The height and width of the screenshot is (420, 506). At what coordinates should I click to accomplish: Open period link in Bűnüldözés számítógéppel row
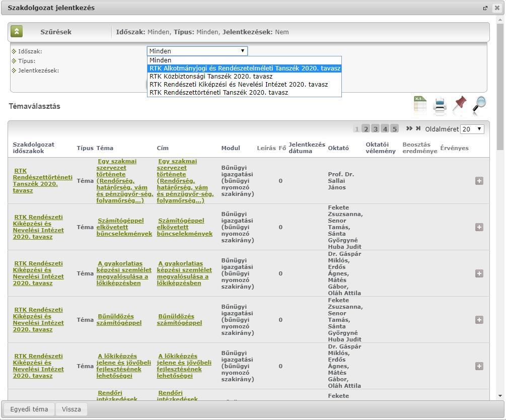tap(38, 320)
